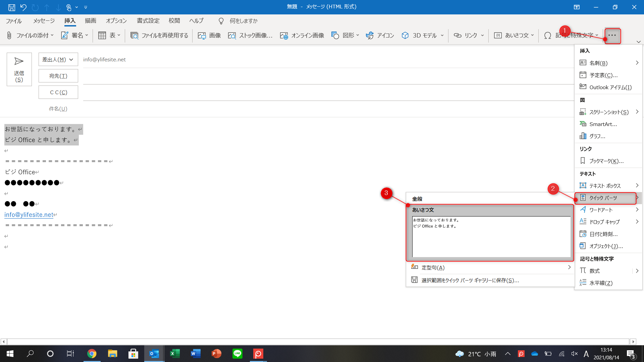Switch to オプション tab
Viewport: 644px width, 362px height.
tap(116, 21)
